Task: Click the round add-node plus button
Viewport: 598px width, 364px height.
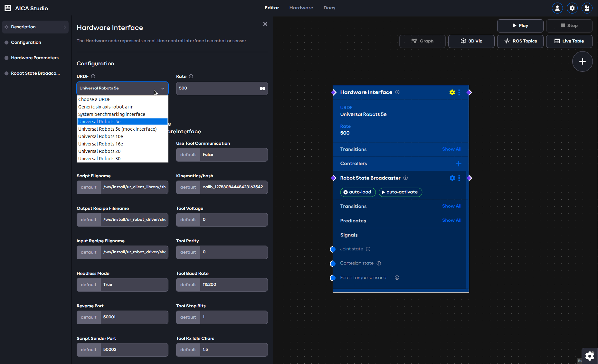Action: (x=582, y=61)
